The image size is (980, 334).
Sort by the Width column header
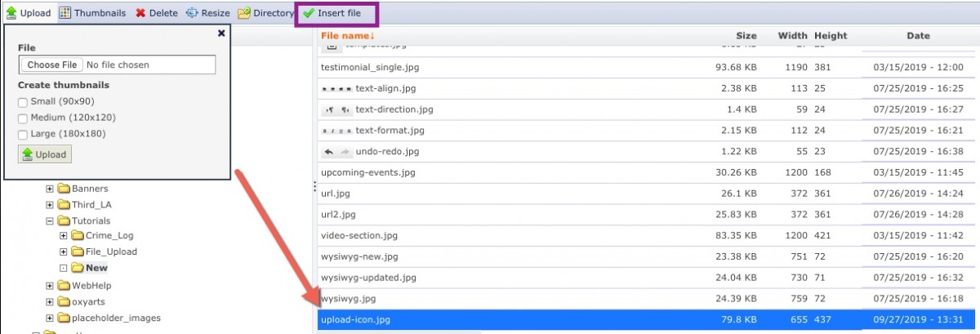(792, 36)
